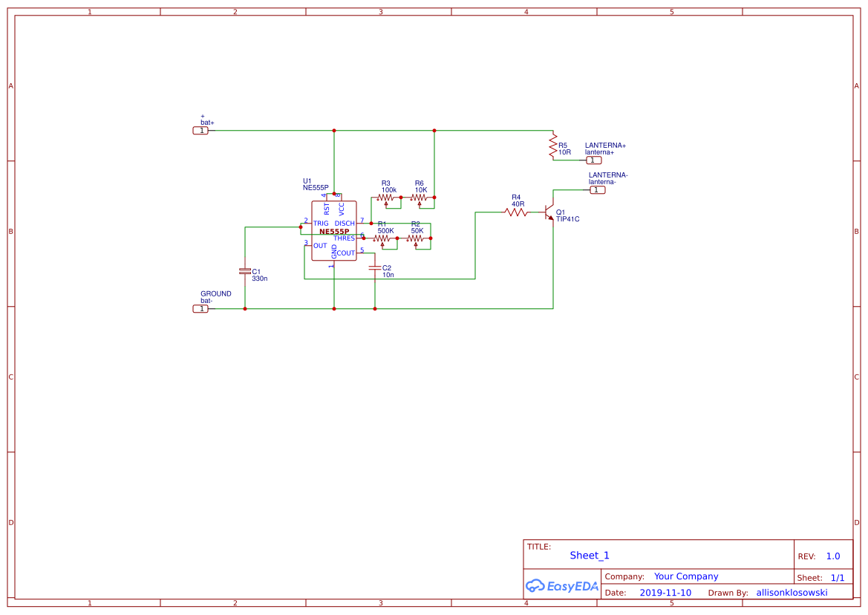Image resolution: width=868 pixels, height=615 pixels.
Task: Click the TIP41C transistor Q1 symbol
Action: [x=548, y=212]
